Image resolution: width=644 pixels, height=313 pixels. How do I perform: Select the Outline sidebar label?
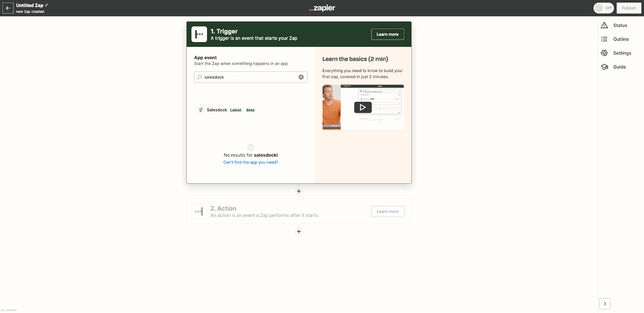[621, 39]
